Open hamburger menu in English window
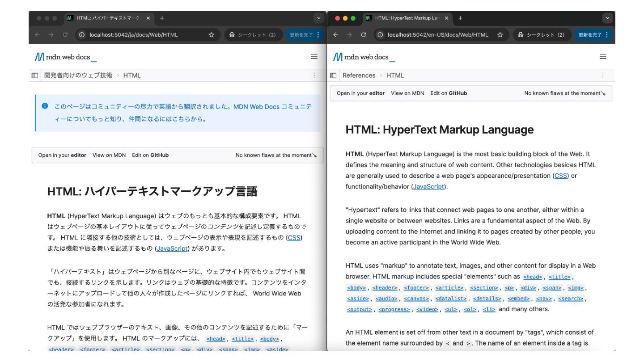The width and height of the screenshot is (644, 362). pyautogui.click(x=603, y=57)
